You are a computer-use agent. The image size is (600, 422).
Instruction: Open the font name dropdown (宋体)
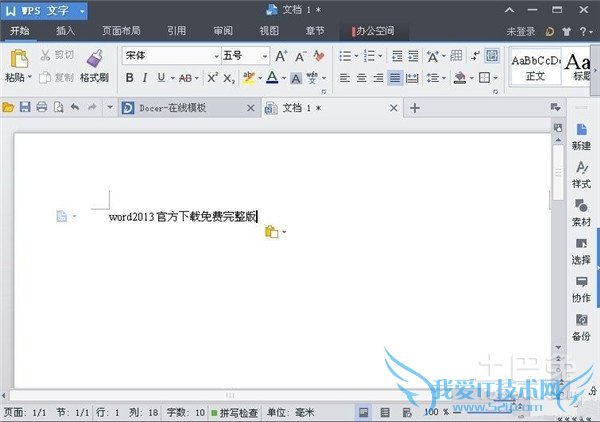pos(216,57)
